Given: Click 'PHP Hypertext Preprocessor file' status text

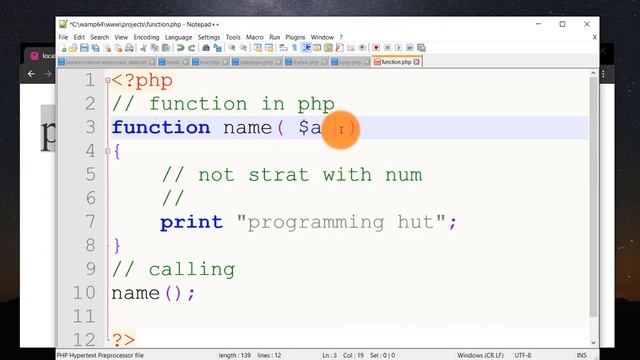Looking at the screenshot, I should coord(100,356).
